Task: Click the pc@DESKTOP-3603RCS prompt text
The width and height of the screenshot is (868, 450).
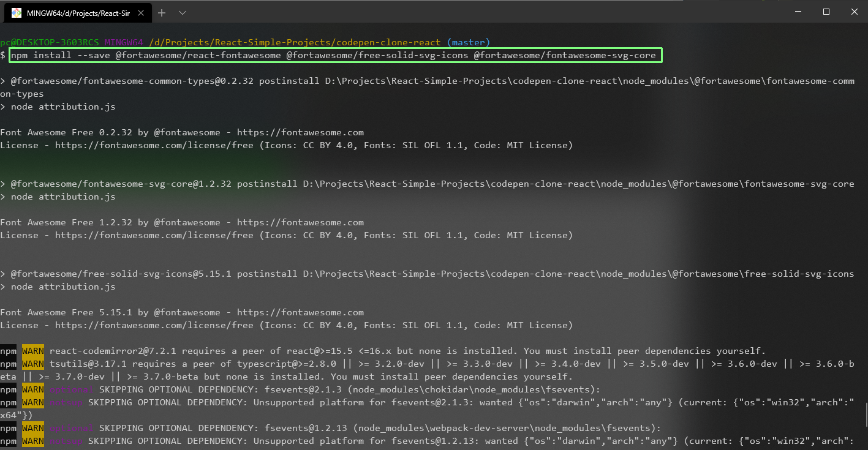Action: 50,42
